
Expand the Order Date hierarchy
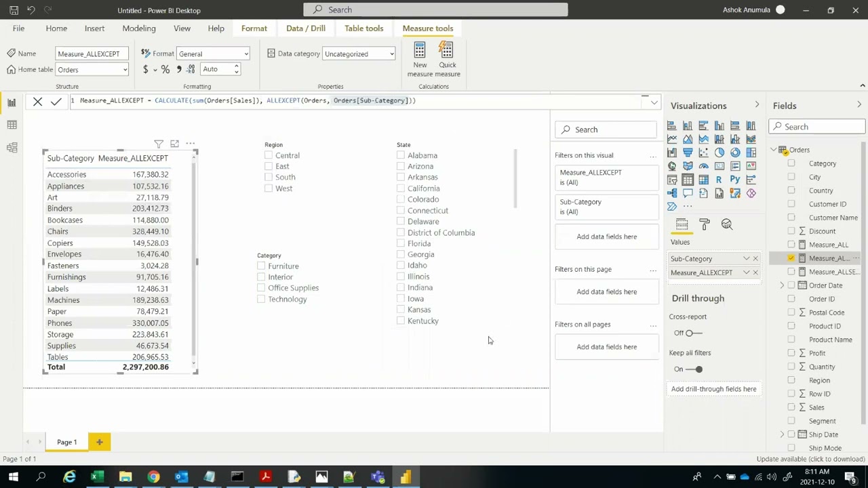(782, 285)
